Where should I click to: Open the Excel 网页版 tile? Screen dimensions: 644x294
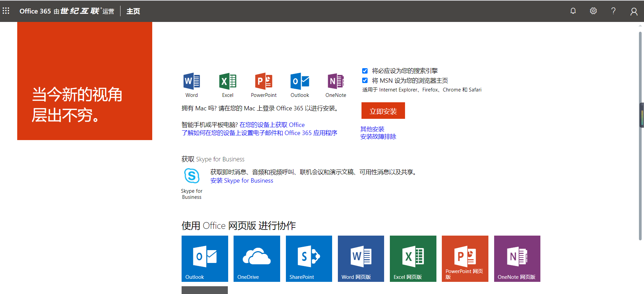pyautogui.click(x=413, y=259)
